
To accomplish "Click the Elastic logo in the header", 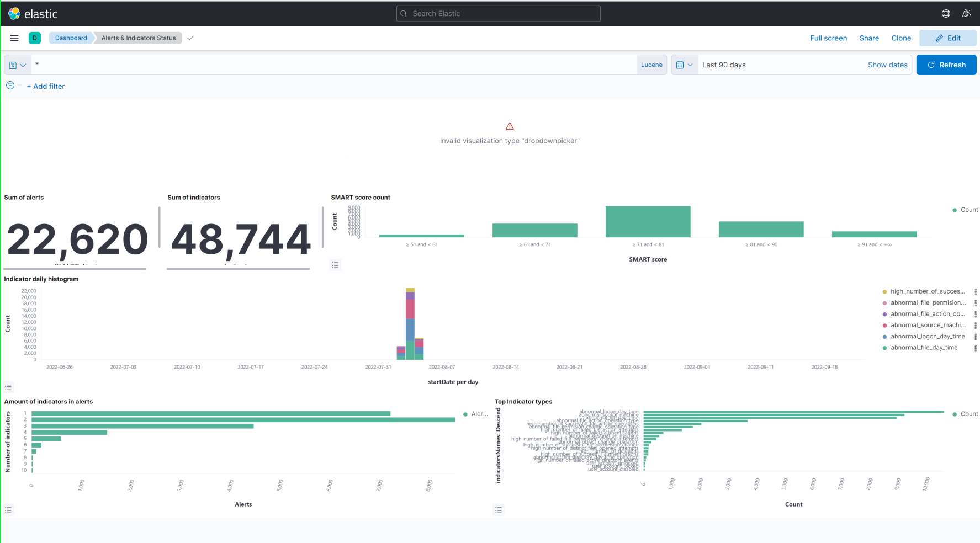I will [x=13, y=13].
